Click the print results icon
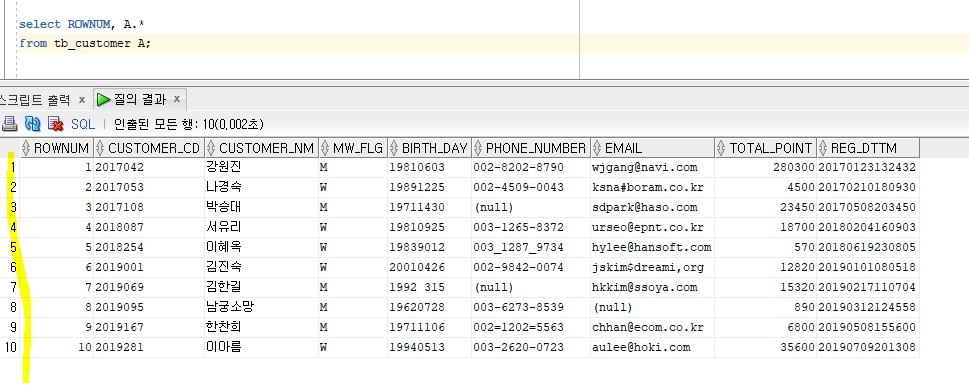969x387 pixels. (x=9, y=124)
